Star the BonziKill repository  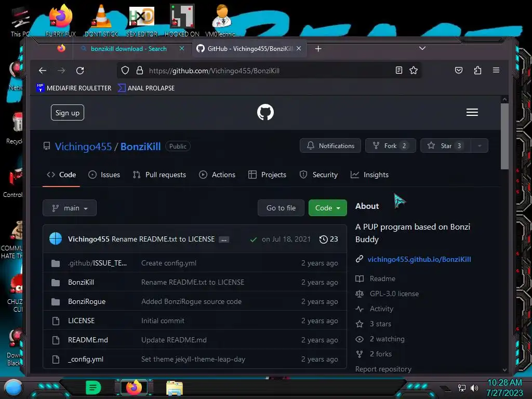(x=445, y=146)
